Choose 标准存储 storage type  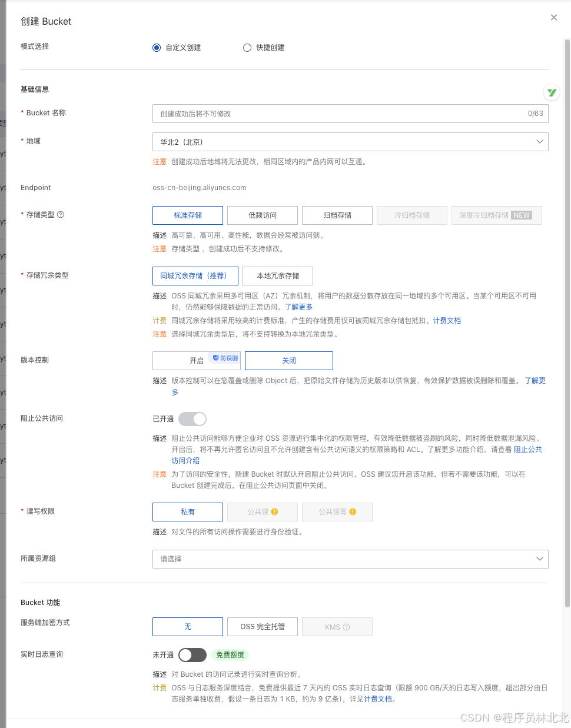coord(188,215)
